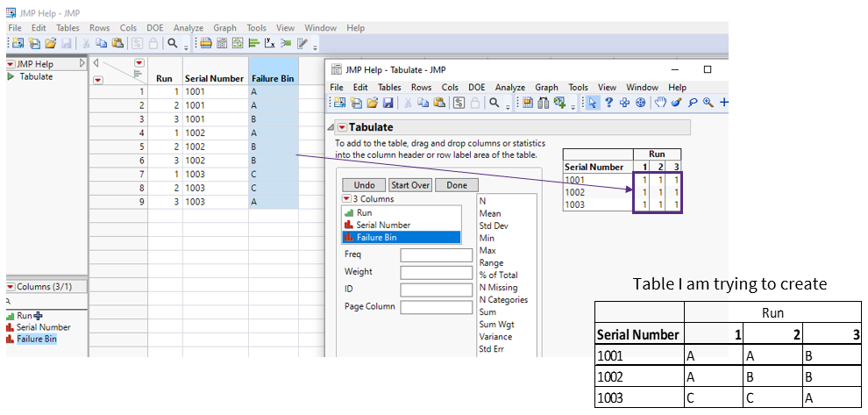This screenshot has width=868, height=415.
Task: Click the question mark help tool
Action: pos(609,104)
